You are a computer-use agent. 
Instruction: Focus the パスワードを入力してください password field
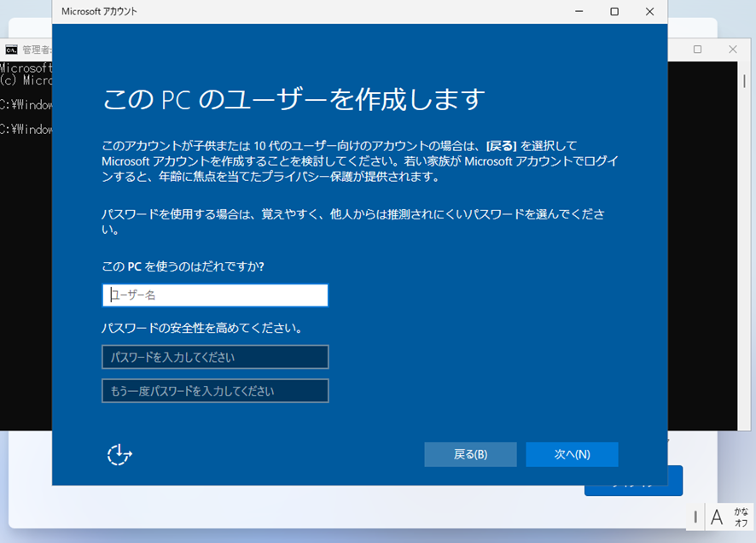tap(215, 357)
